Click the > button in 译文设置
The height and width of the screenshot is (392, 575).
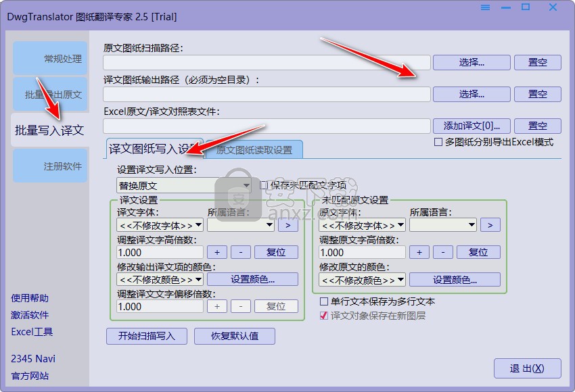tap(288, 225)
